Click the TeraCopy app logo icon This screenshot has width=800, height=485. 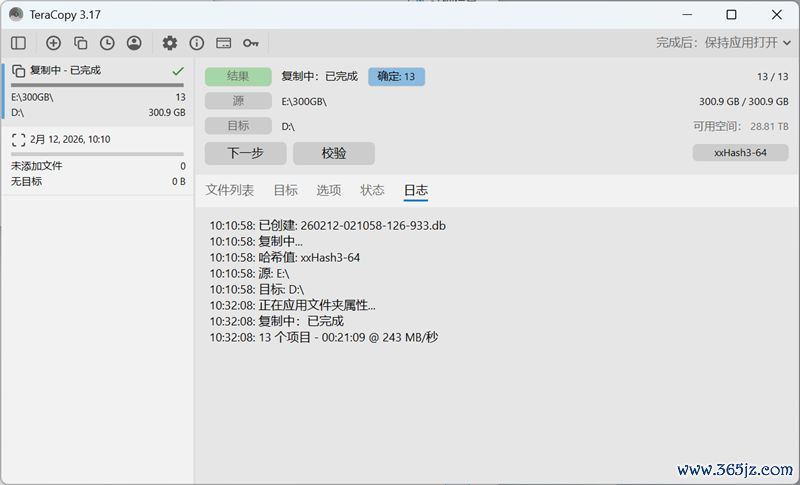click(x=16, y=14)
